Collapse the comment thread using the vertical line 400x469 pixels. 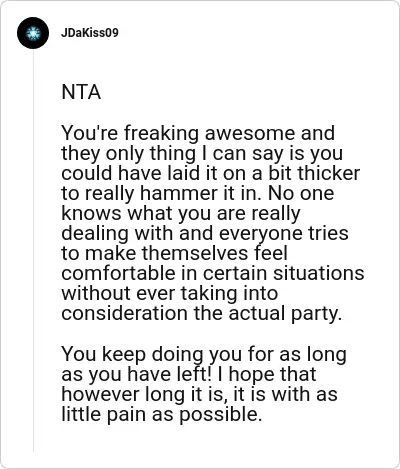(33, 252)
